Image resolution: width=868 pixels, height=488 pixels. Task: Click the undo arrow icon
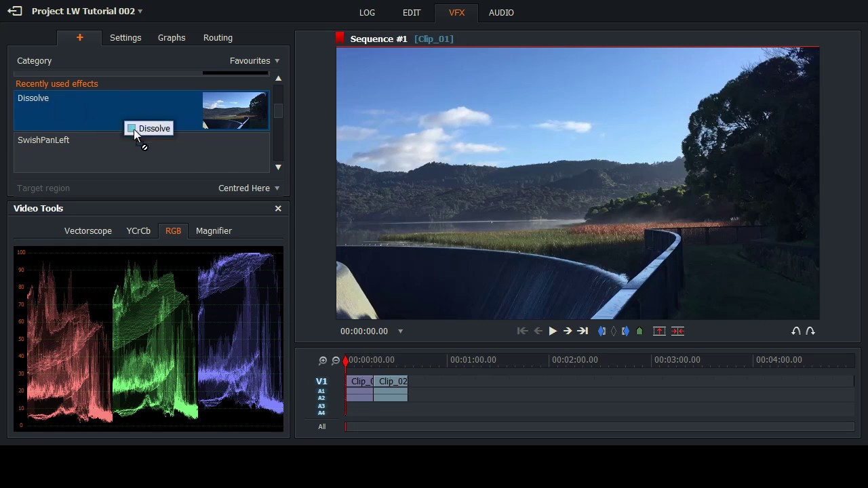pyautogui.click(x=796, y=331)
